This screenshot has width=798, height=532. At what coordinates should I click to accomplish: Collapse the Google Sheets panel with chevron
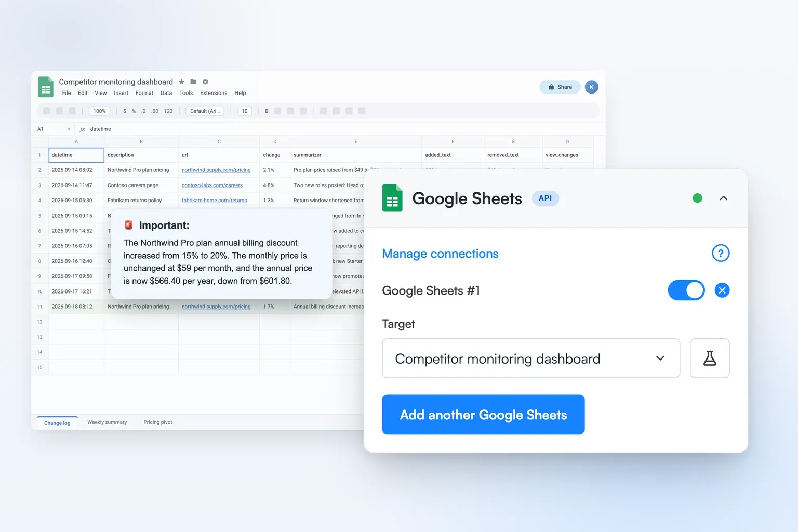coord(723,198)
